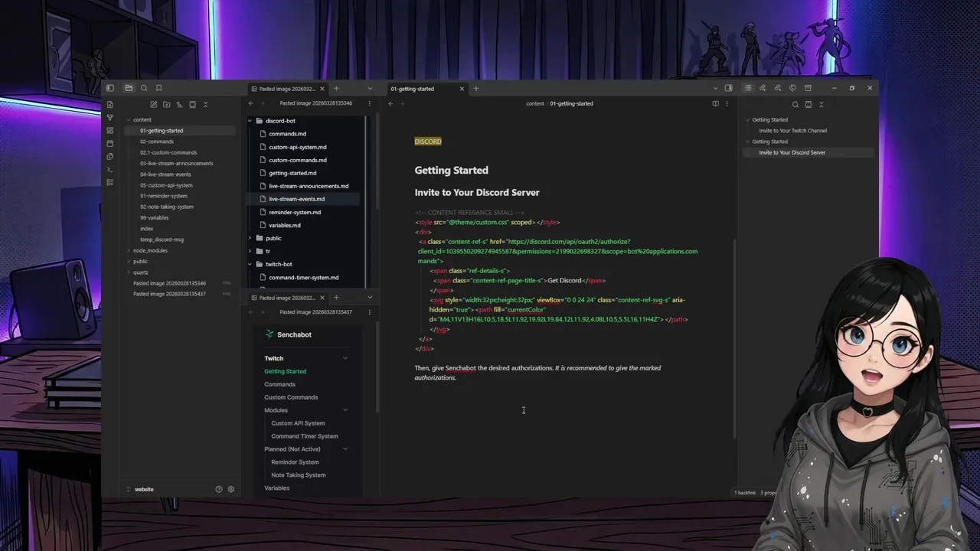Open more options for Pasted image 20260328135346
Image resolution: width=980 pixels, height=551 pixels.
370,103
